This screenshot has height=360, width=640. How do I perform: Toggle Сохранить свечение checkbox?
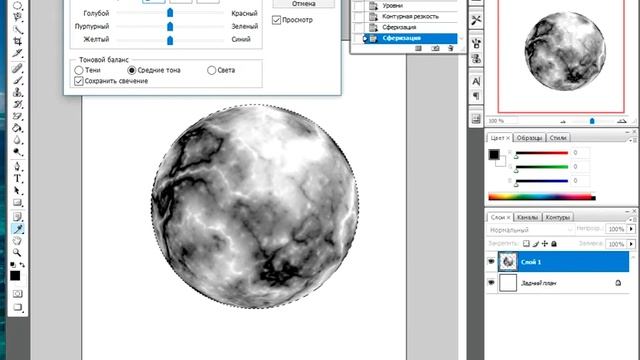coord(79,81)
